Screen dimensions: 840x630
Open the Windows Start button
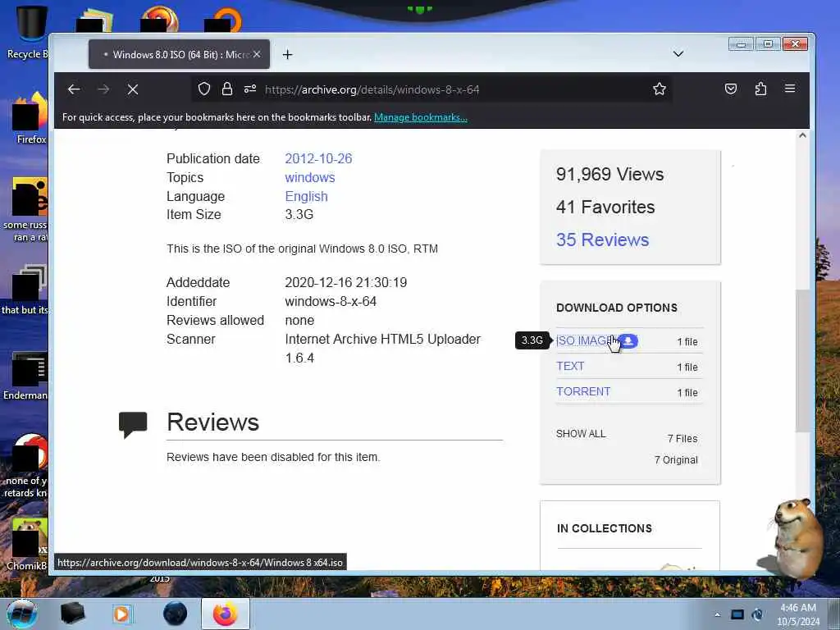pyautogui.click(x=22, y=614)
